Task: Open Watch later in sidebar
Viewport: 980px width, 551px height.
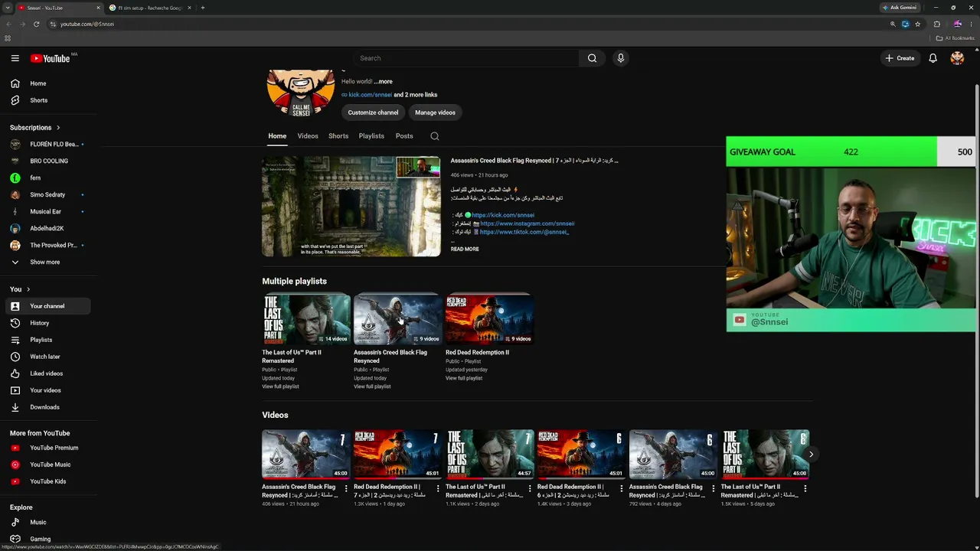Action: click(x=47, y=357)
